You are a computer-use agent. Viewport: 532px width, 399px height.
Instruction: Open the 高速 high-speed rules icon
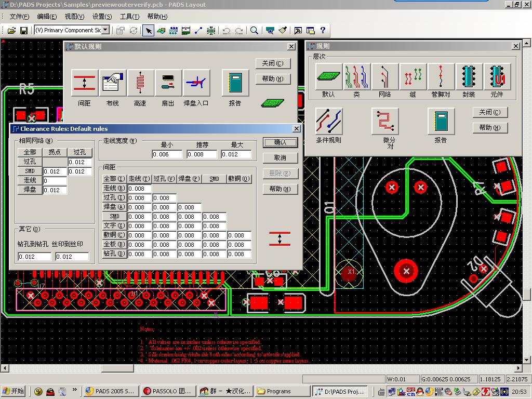point(140,83)
